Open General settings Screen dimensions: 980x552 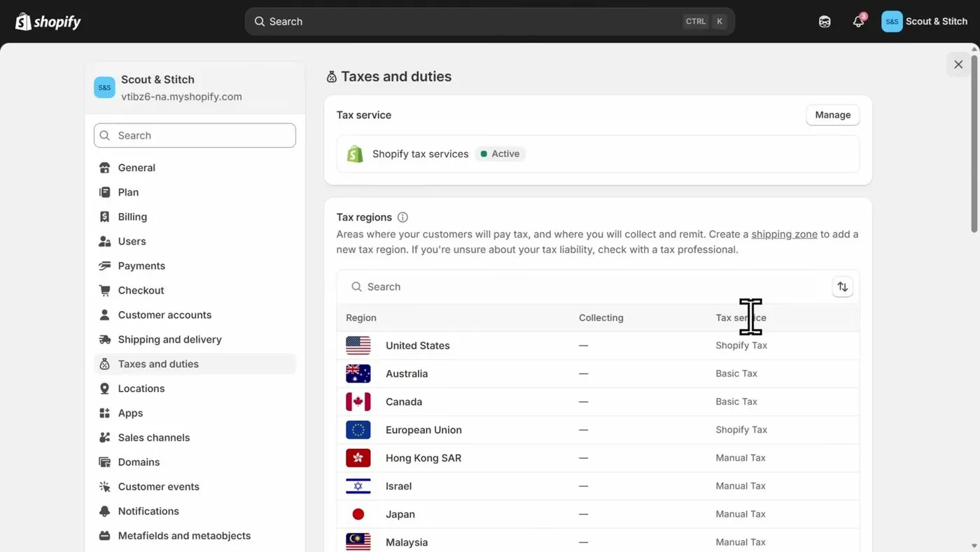[x=195, y=167]
